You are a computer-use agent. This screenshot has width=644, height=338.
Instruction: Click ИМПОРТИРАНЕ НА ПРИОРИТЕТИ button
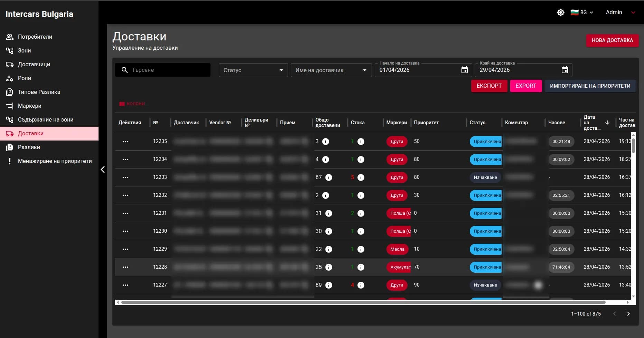pos(590,86)
